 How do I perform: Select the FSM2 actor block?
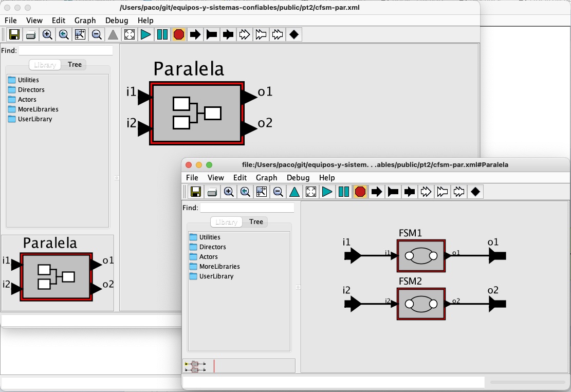pyautogui.click(x=421, y=304)
